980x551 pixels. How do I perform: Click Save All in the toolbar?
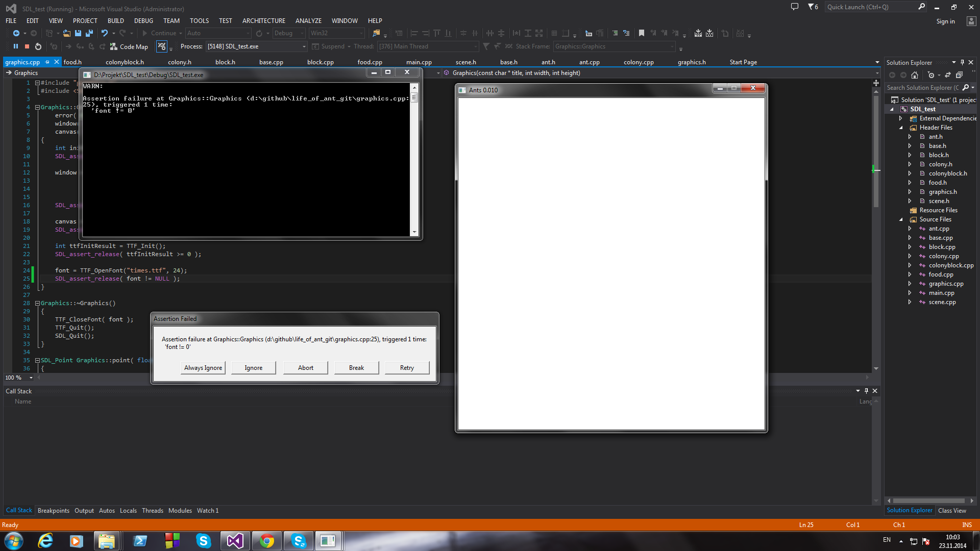click(89, 33)
